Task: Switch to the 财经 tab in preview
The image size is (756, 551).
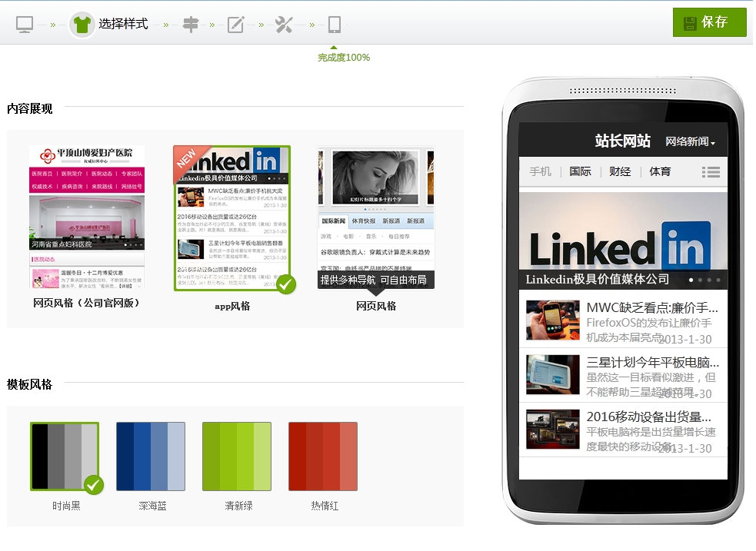Action: point(620,171)
